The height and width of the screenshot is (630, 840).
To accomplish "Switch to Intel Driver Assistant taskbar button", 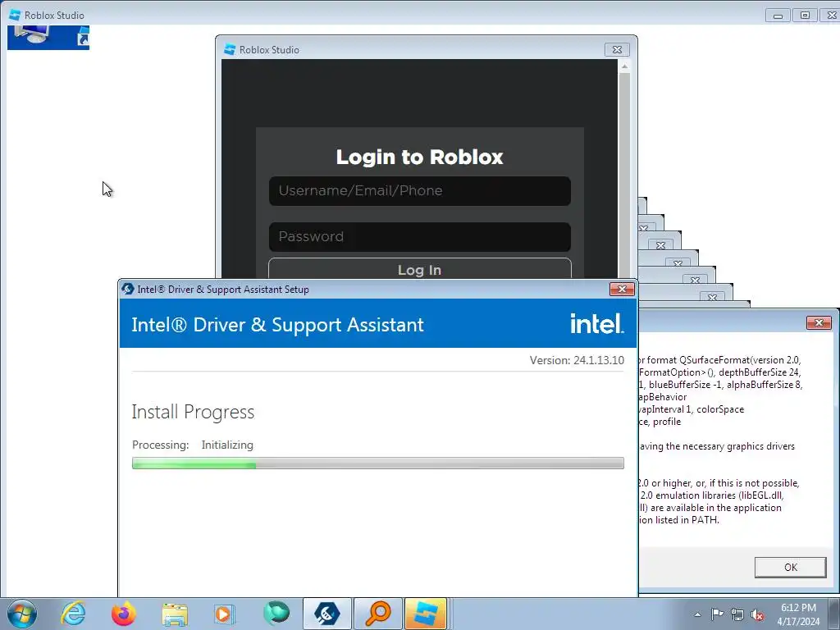I will (326, 614).
